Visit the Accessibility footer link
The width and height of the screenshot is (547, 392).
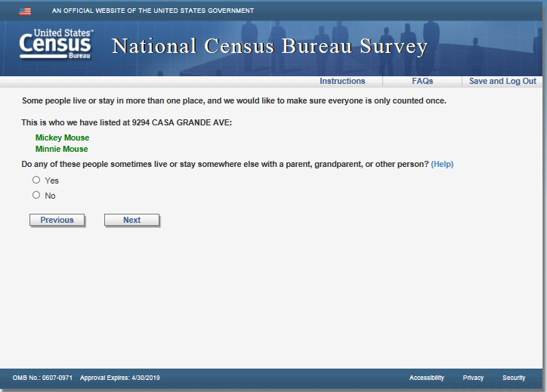pyautogui.click(x=427, y=378)
